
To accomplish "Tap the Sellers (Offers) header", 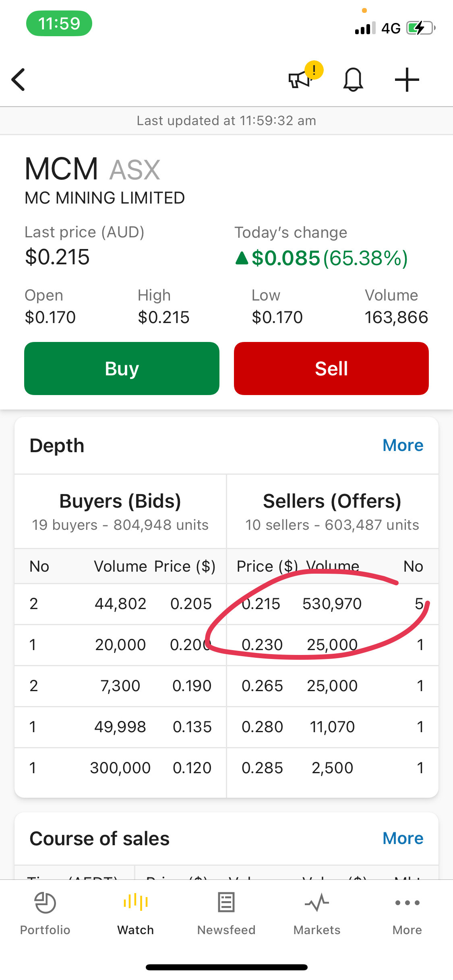I will coord(332,501).
